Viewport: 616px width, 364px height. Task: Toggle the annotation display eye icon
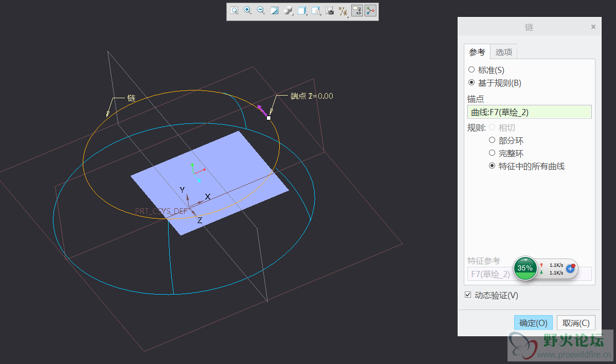point(357,11)
